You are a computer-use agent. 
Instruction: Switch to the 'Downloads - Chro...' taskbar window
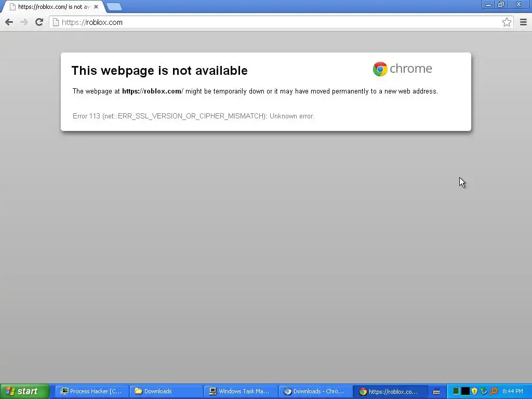tap(315, 391)
